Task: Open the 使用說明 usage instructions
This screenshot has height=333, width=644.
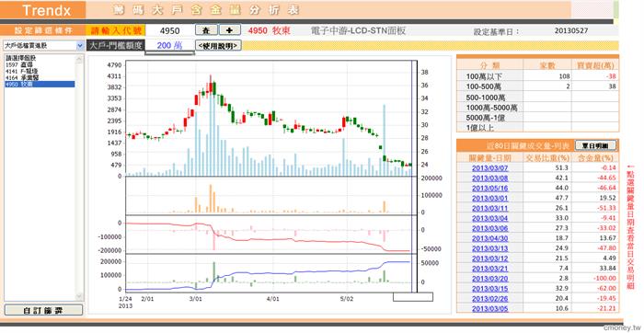Action: (218, 46)
